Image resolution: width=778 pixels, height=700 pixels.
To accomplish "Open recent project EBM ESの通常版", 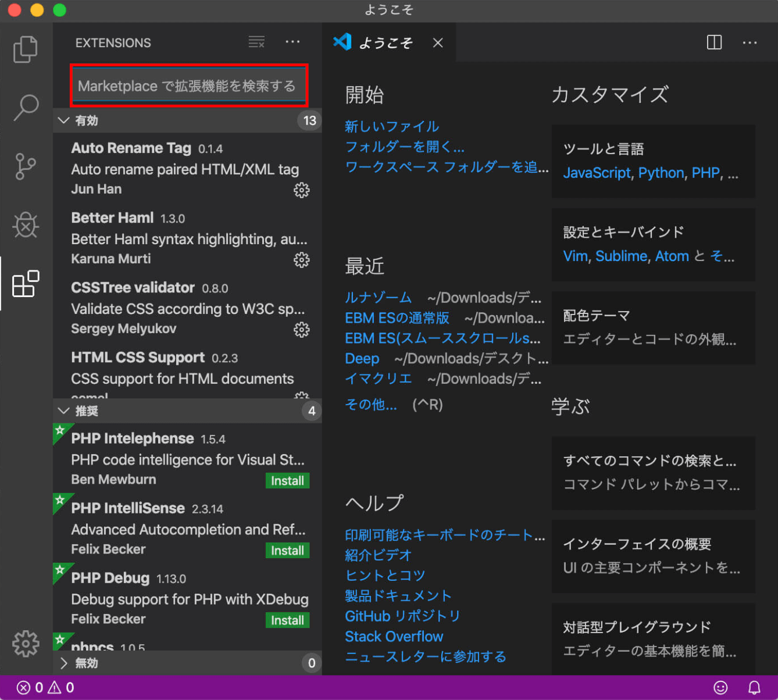I will pyautogui.click(x=397, y=318).
